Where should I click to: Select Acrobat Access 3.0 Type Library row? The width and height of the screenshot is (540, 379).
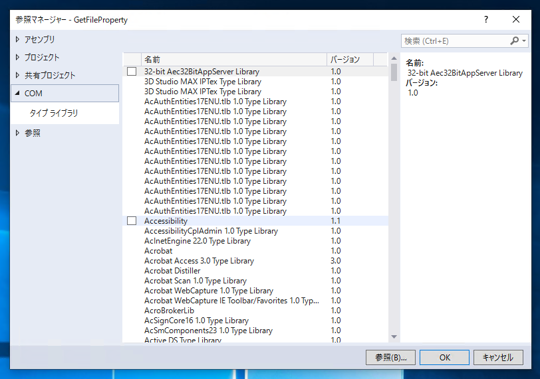click(x=255, y=261)
